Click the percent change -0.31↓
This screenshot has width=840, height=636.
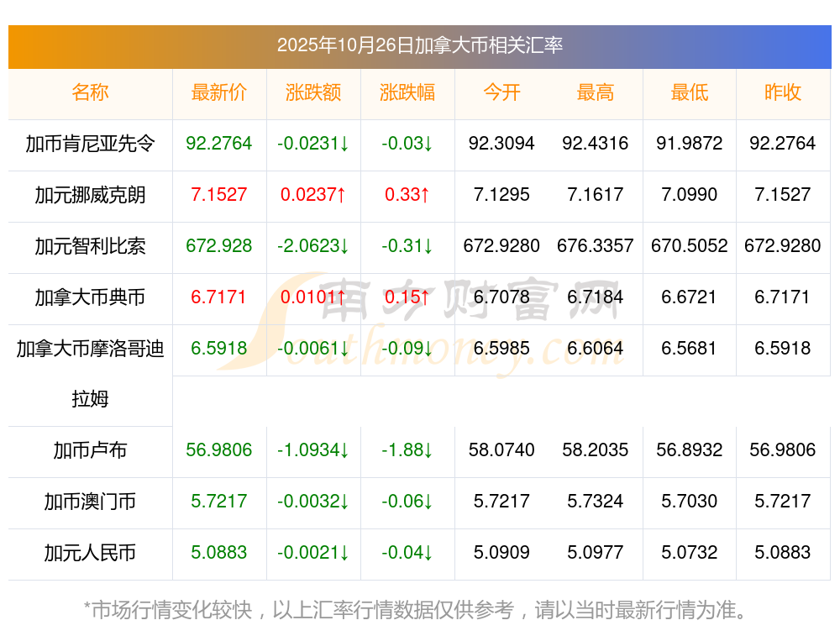coord(407,245)
